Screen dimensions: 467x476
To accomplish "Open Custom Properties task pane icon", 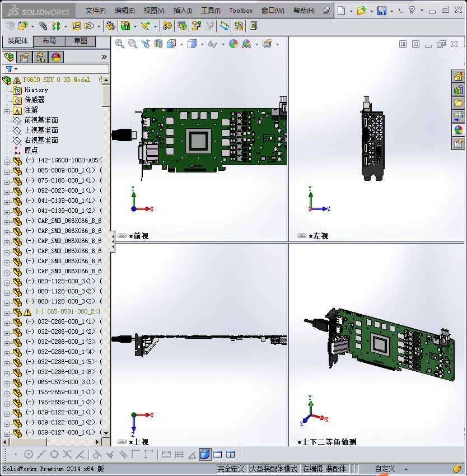I will pyautogui.click(x=458, y=143).
